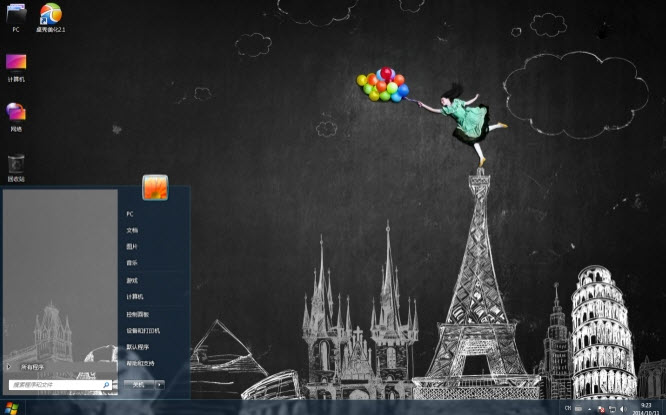The width and height of the screenshot is (666, 415).
Task: Expand the arrow beside 关机 button
Action: coord(160,385)
